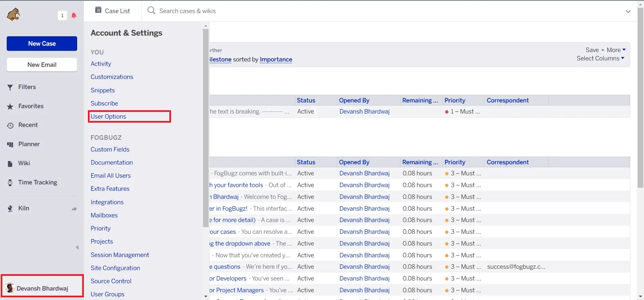The width and height of the screenshot is (644, 300).
Task: Expand the top-right chevron in search bar
Action: pyautogui.click(x=628, y=11)
